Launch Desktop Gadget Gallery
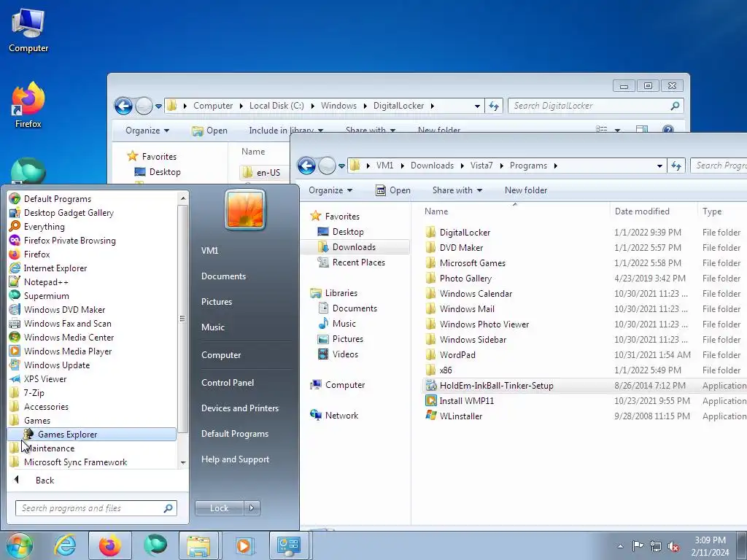This screenshot has width=747, height=560. pos(69,212)
